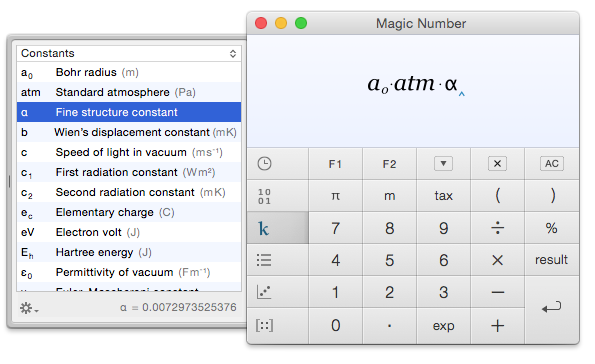This screenshot has width=595, height=364.
Task: Open the history clock icon
Action: [264, 164]
